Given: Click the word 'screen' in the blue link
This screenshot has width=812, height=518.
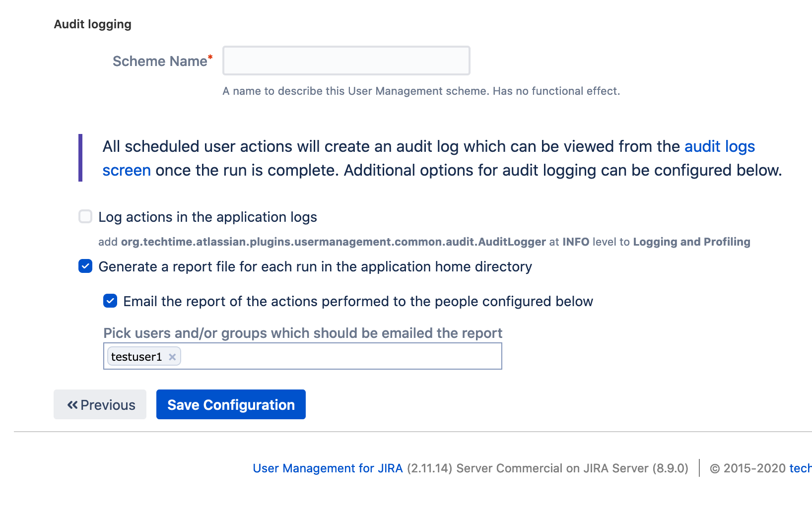Looking at the screenshot, I should (x=127, y=170).
